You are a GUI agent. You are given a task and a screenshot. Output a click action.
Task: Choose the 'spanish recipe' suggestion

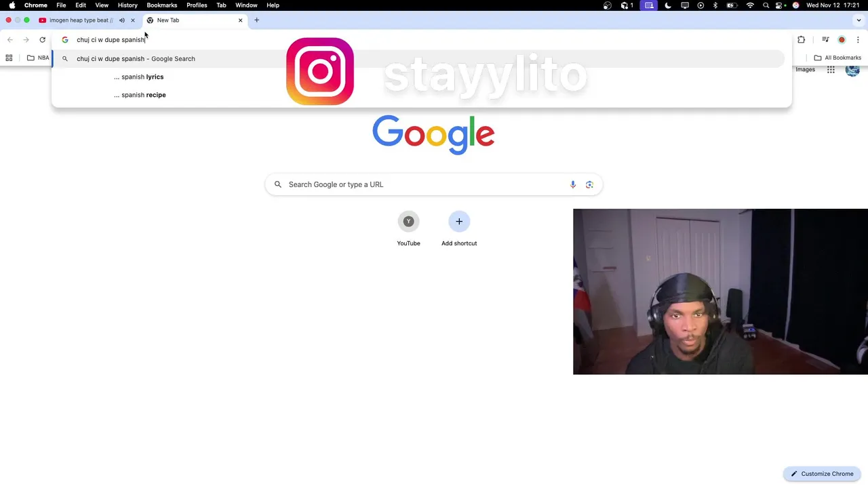pos(420,95)
